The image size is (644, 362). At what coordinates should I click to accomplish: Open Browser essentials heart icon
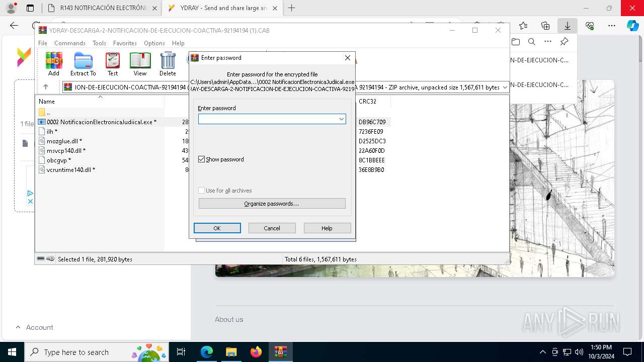pos(590,26)
